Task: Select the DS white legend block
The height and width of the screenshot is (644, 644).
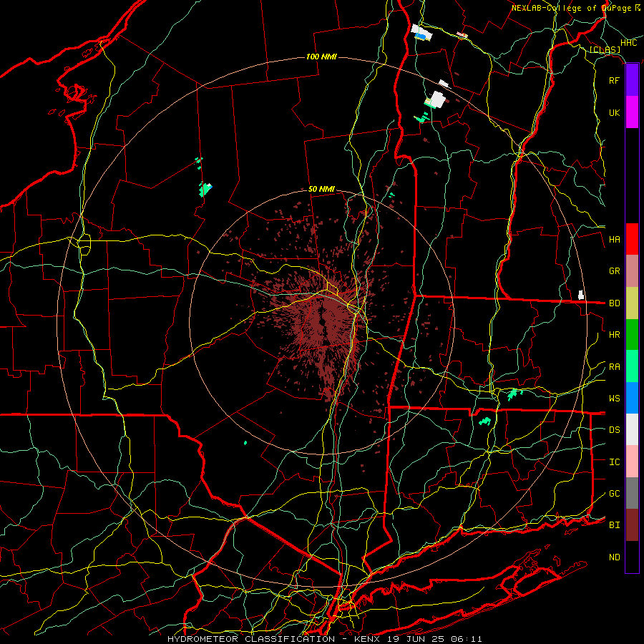Action: [x=632, y=429]
